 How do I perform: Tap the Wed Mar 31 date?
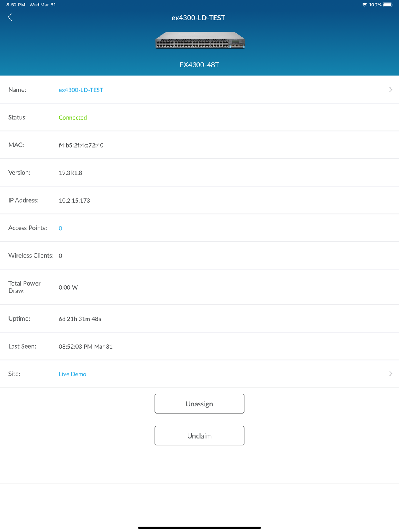[43, 5]
